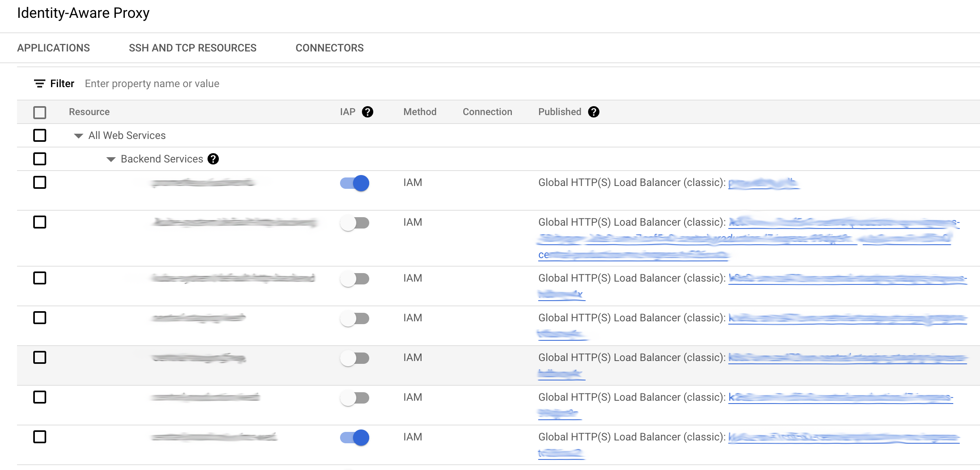Viewport: 980px width, 470px height.
Task: Check the All Web Services checkbox
Action: (39, 135)
